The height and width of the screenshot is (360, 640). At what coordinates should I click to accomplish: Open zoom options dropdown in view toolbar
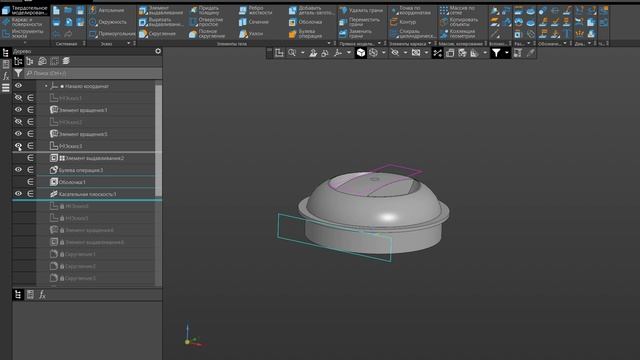click(x=302, y=53)
